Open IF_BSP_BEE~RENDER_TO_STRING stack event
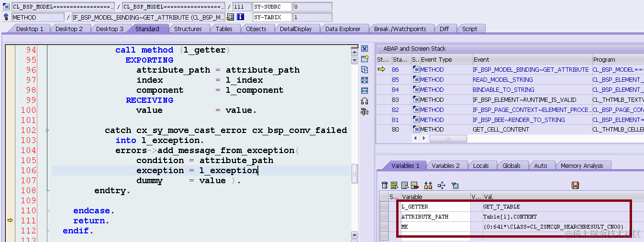The image size is (644, 242). pyautogui.click(x=519, y=120)
